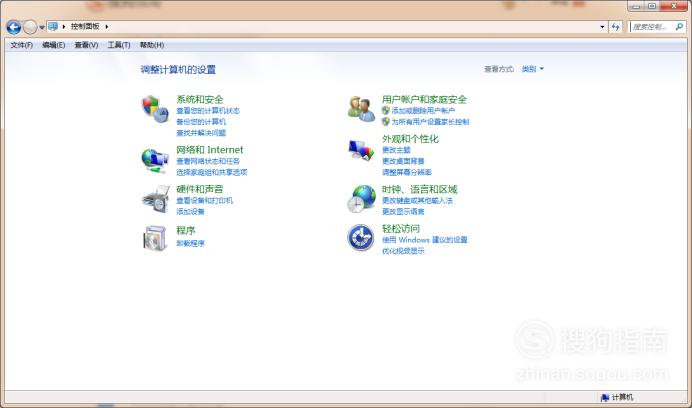Open 轻松访问 category link
Screen dimensions: 692x408
[x=401, y=229]
